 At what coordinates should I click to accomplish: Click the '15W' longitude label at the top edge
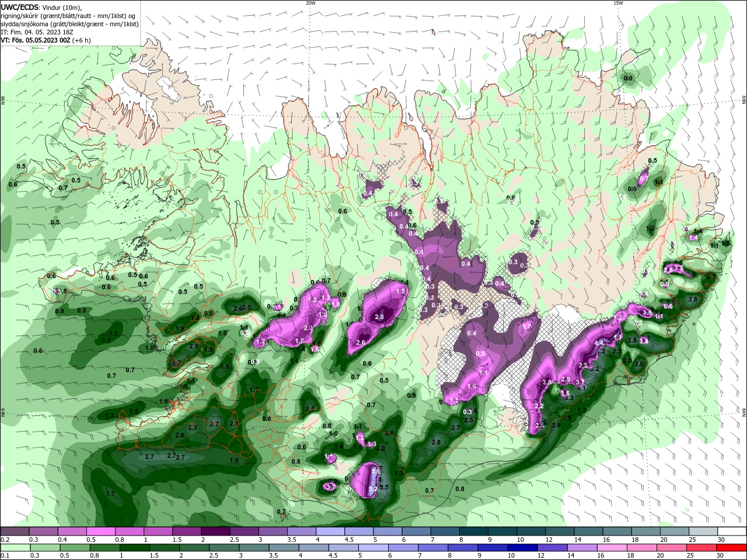pyautogui.click(x=618, y=3)
